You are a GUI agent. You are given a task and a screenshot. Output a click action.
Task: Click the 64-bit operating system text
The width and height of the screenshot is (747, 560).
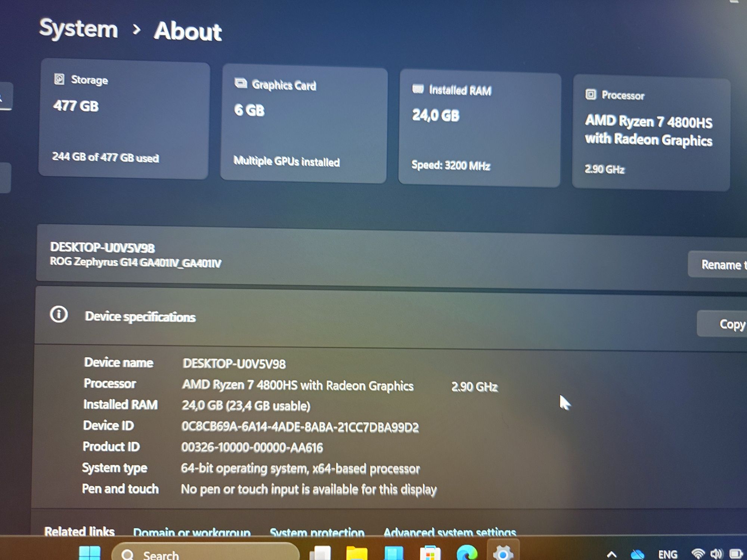pos(300,469)
